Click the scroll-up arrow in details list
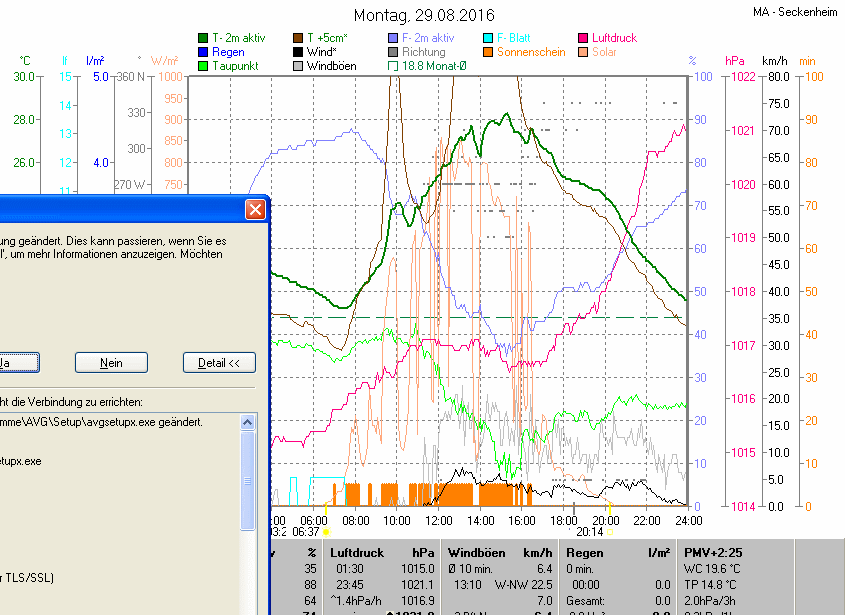Image resolution: width=845 pixels, height=615 pixels. (248, 423)
